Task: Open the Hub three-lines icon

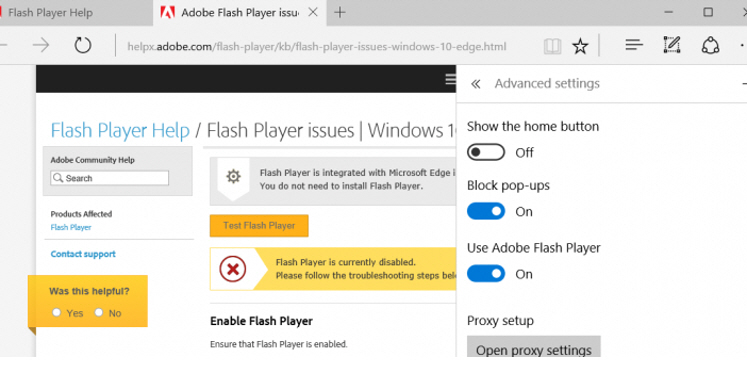Action: click(634, 45)
